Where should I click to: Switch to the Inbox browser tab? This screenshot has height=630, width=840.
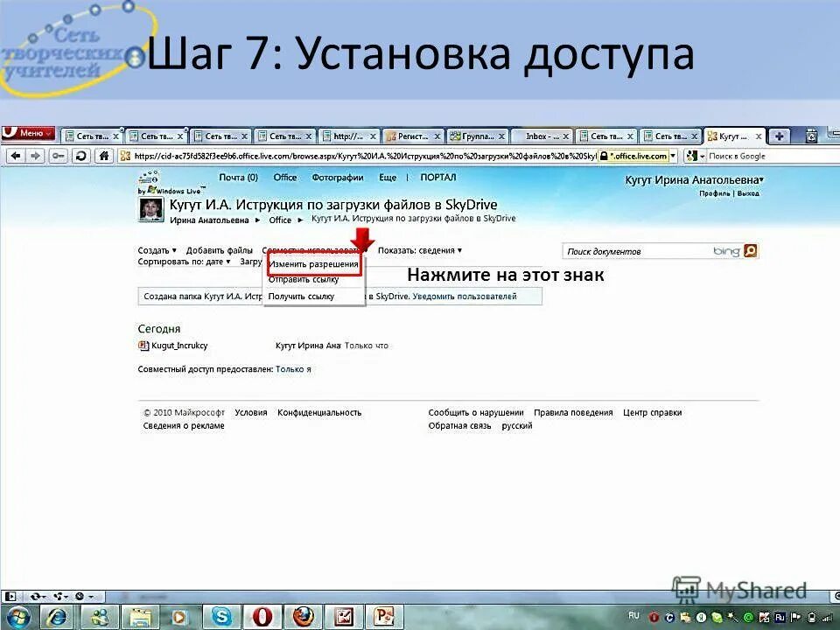[538, 136]
